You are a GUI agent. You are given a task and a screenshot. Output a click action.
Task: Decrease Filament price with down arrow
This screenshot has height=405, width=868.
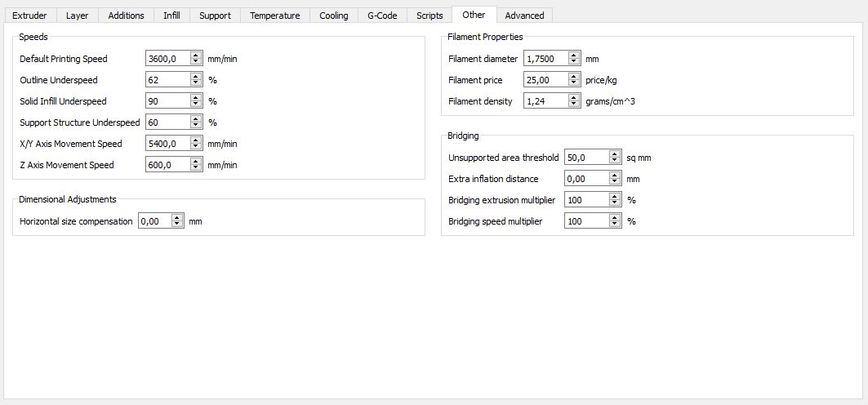(574, 83)
